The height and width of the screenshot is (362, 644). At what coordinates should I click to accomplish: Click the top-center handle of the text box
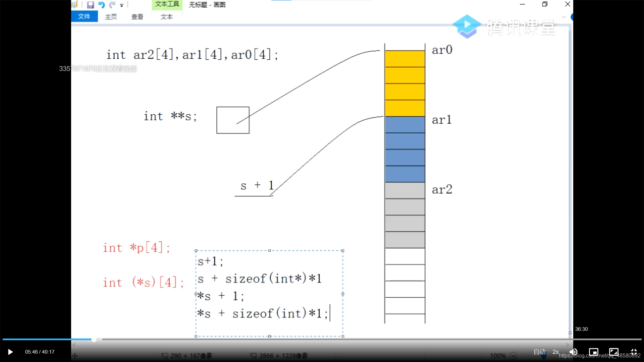[x=269, y=250]
